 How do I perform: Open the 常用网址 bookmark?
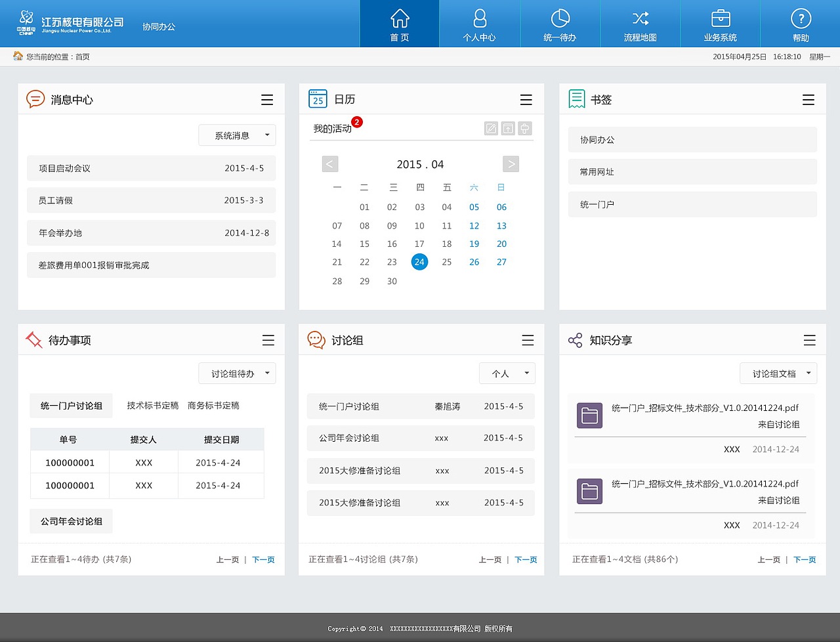click(692, 172)
